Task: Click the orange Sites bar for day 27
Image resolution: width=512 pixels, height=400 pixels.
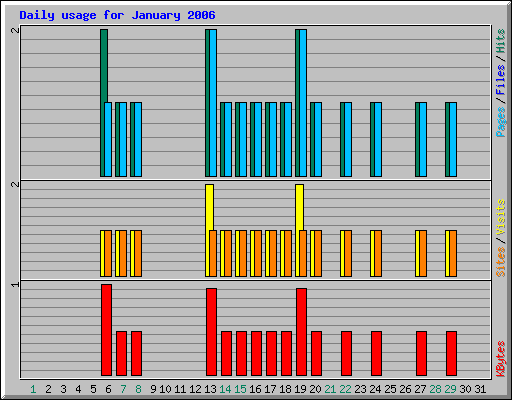Action: click(x=423, y=253)
